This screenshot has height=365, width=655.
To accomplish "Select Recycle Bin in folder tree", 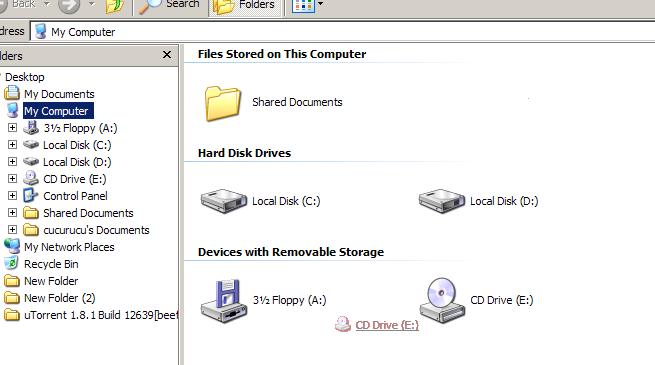I will pos(51,265).
